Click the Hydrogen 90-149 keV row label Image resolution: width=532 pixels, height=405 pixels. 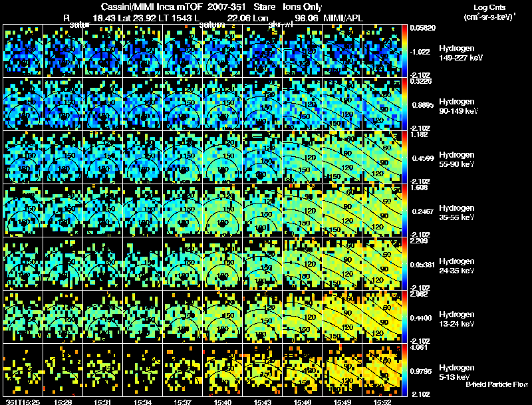[x=458, y=106]
